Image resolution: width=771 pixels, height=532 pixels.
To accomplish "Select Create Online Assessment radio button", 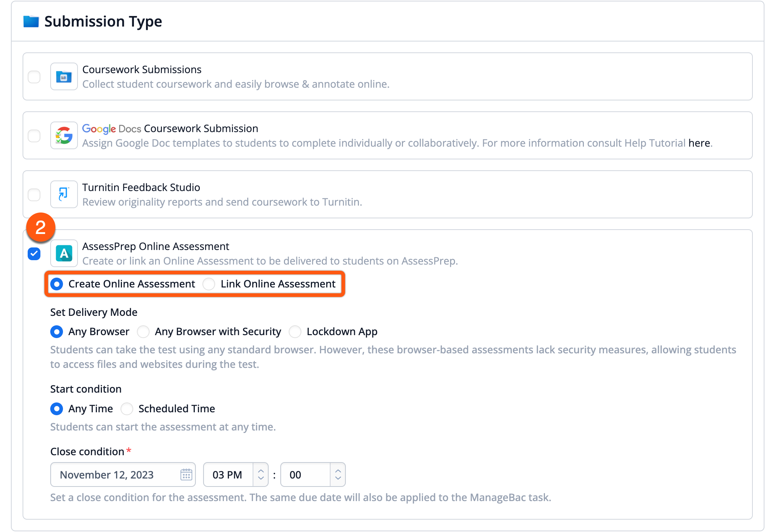I will (57, 284).
